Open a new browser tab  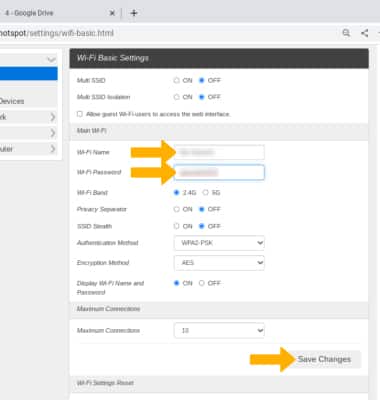click(x=134, y=13)
